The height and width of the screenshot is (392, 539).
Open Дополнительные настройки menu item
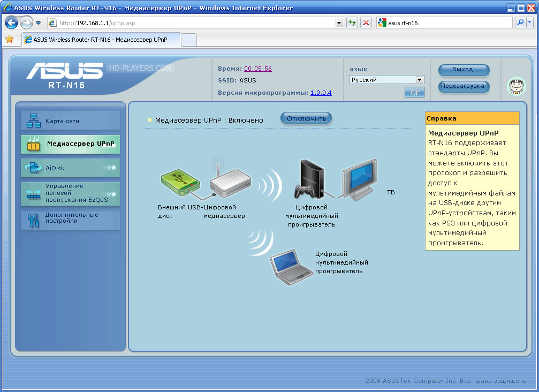[x=71, y=220]
